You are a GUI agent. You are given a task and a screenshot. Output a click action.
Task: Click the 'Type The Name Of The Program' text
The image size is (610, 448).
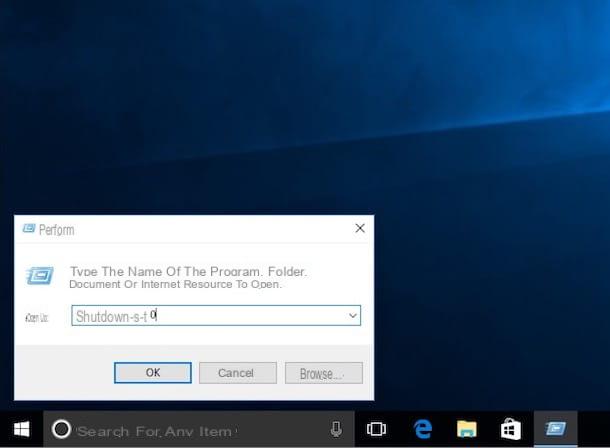pyautogui.click(x=188, y=277)
